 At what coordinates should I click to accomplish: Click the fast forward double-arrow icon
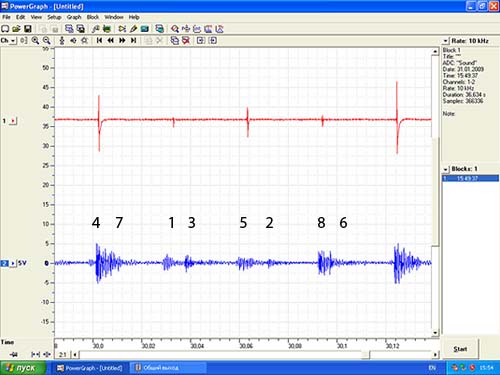(x=122, y=40)
